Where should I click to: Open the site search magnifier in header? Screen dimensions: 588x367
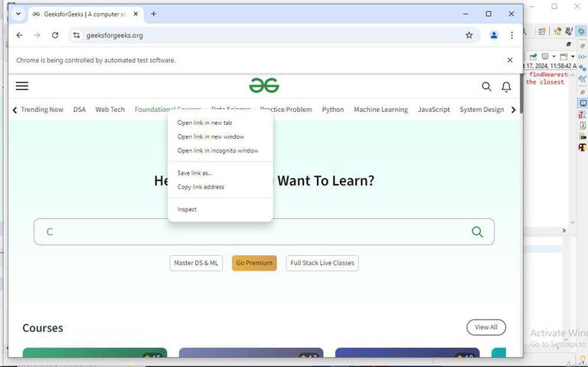click(x=486, y=87)
